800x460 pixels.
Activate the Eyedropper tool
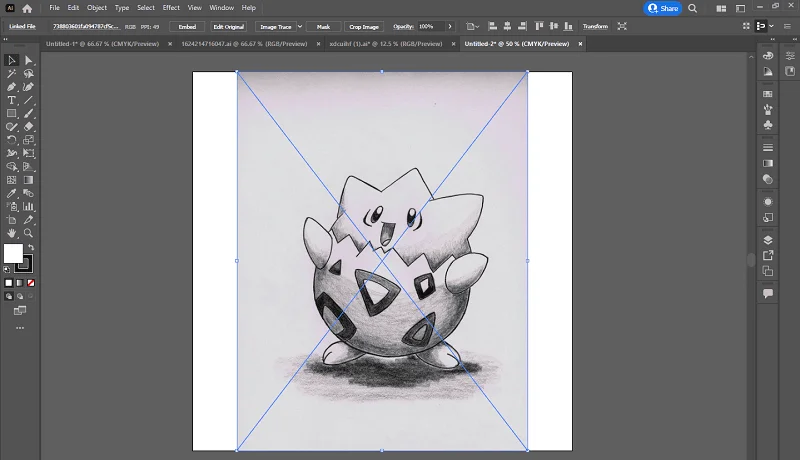coord(11,193)
